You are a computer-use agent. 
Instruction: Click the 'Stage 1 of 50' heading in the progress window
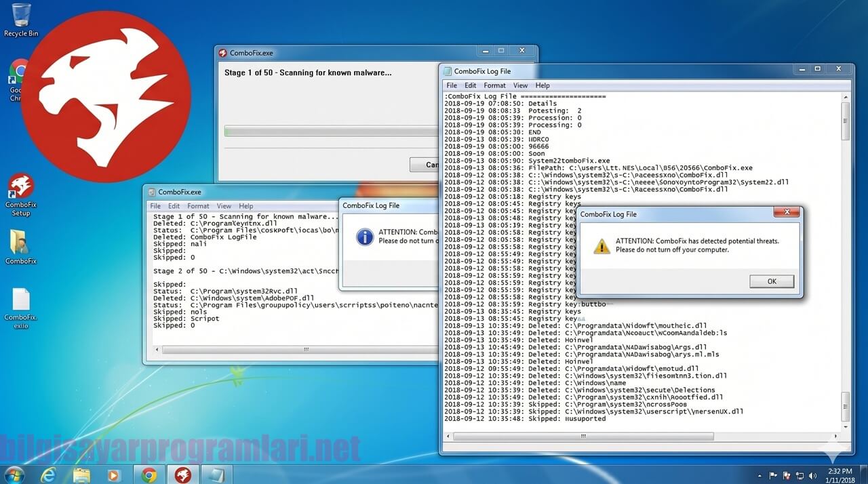click(308, 73)
